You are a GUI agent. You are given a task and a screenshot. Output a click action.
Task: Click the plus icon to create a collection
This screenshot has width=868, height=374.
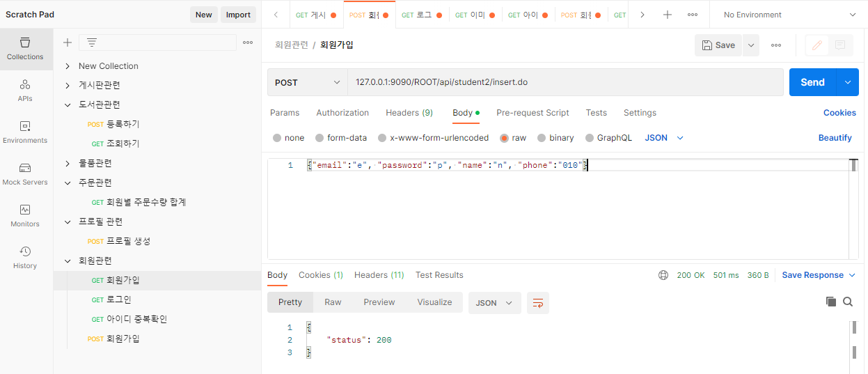tap(68, 42)
